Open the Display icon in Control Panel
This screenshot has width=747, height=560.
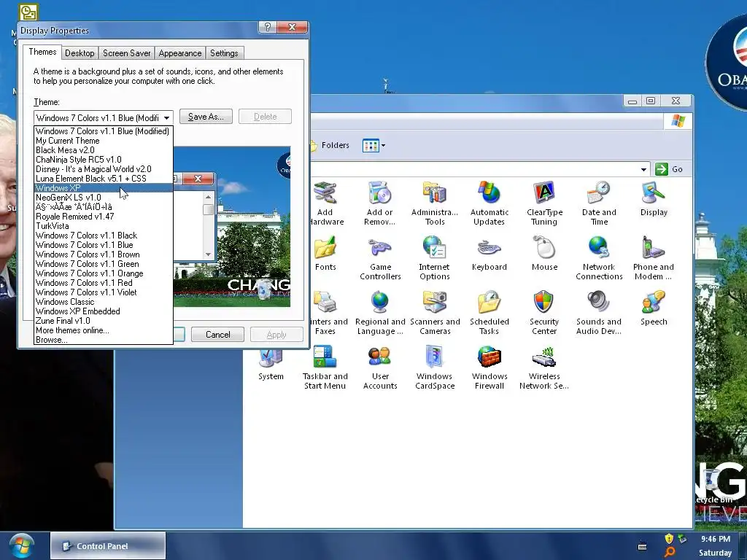tap(654, 199)
